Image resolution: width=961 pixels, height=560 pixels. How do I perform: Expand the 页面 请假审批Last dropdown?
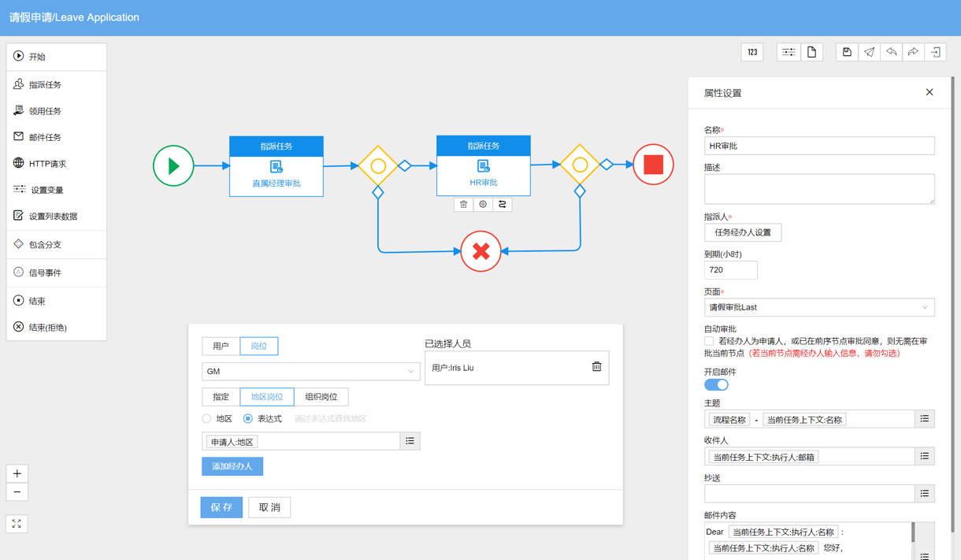(819, 307)
